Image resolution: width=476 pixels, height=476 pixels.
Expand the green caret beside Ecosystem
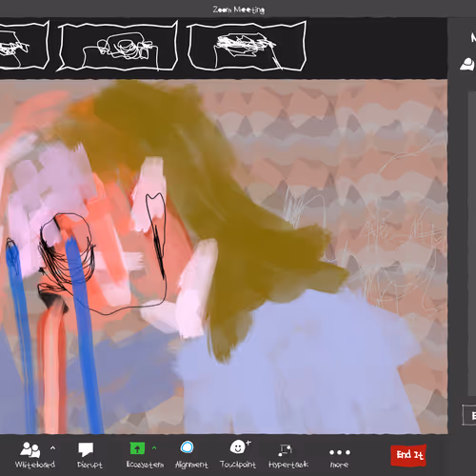click(154, 447)
